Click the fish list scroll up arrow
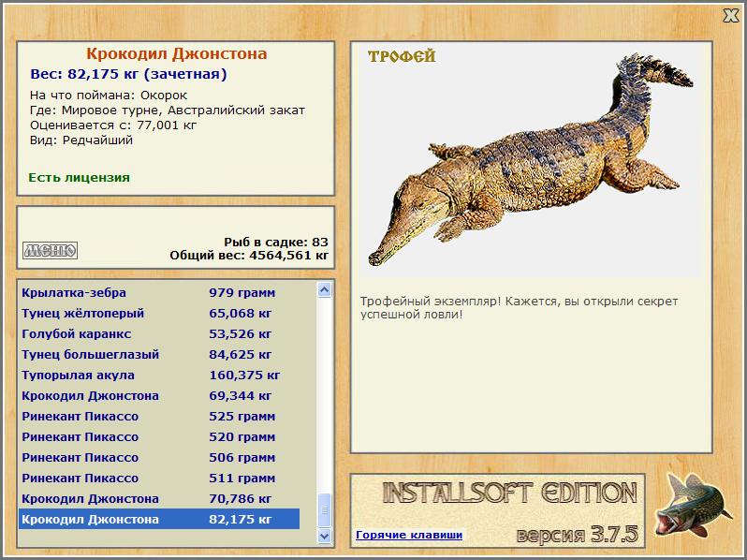The height and width of the screenshot is (560, 747). point(325,289)
